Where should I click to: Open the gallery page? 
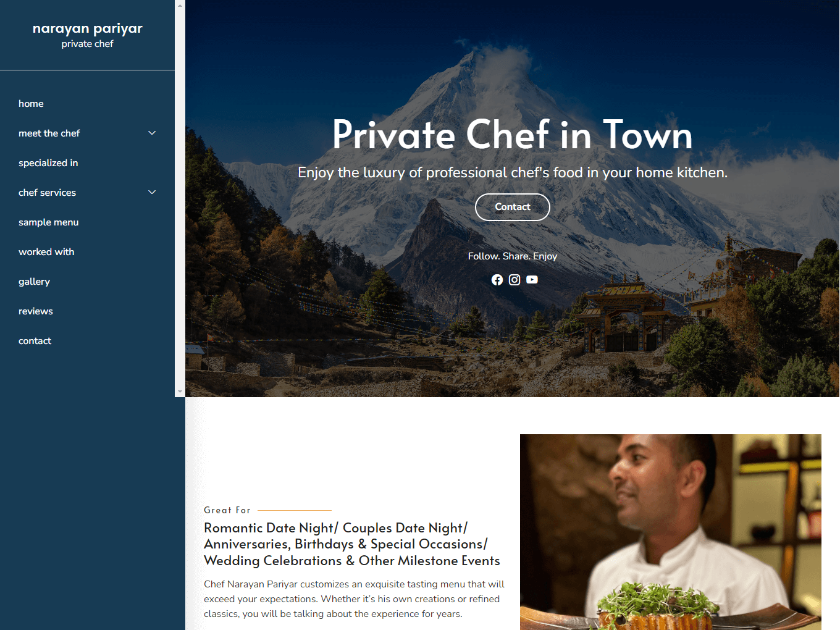tap(34, 282)
